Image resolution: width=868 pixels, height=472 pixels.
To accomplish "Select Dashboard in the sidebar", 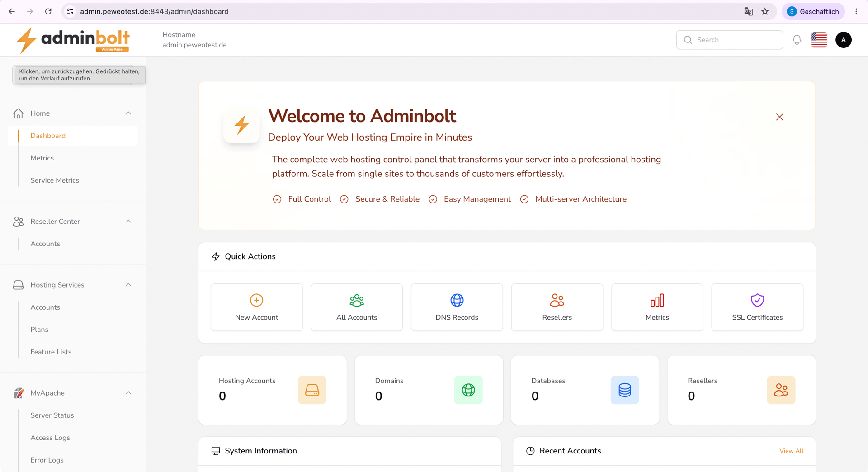I will [x=72, y=136].
